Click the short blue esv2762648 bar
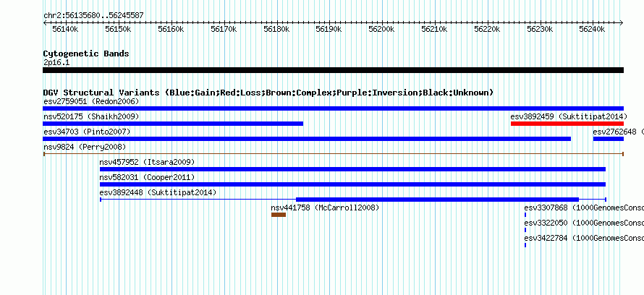The width and height of the screenshot is (644, 295). [x=609, y=139]
